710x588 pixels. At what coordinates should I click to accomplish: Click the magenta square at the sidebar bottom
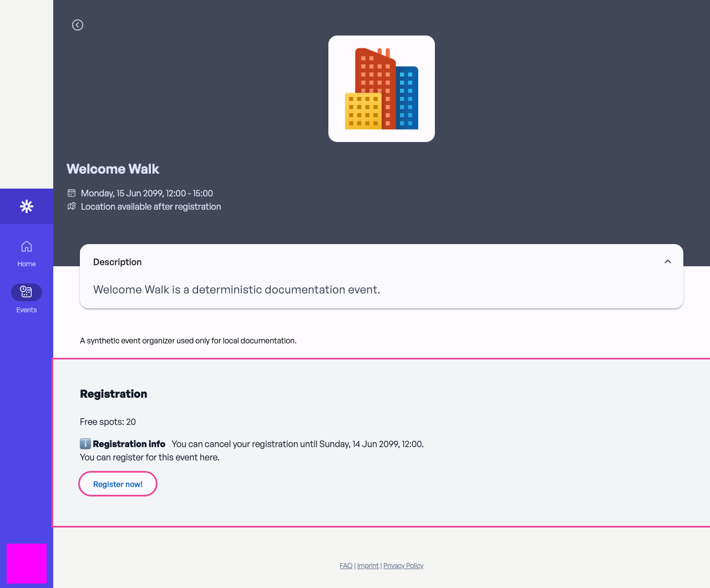27,564
